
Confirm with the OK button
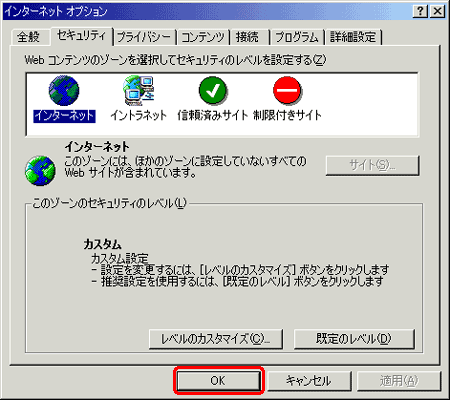[x=218, y=380]
